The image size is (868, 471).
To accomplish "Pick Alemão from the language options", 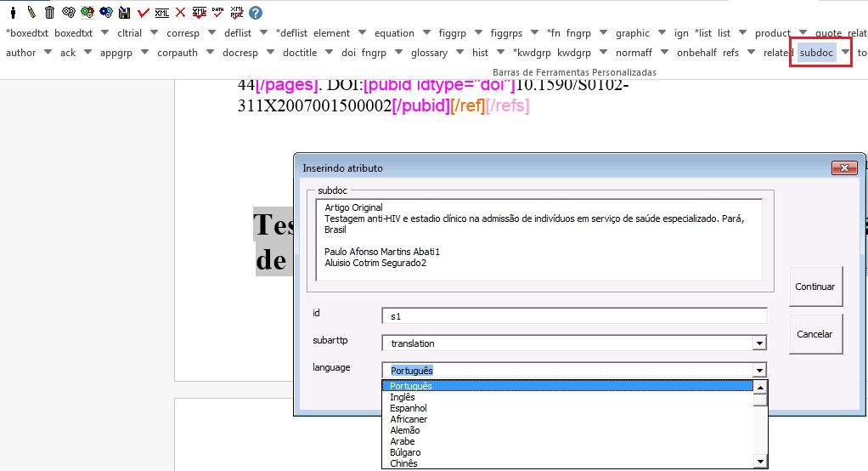I will click(x=404, y=430).
